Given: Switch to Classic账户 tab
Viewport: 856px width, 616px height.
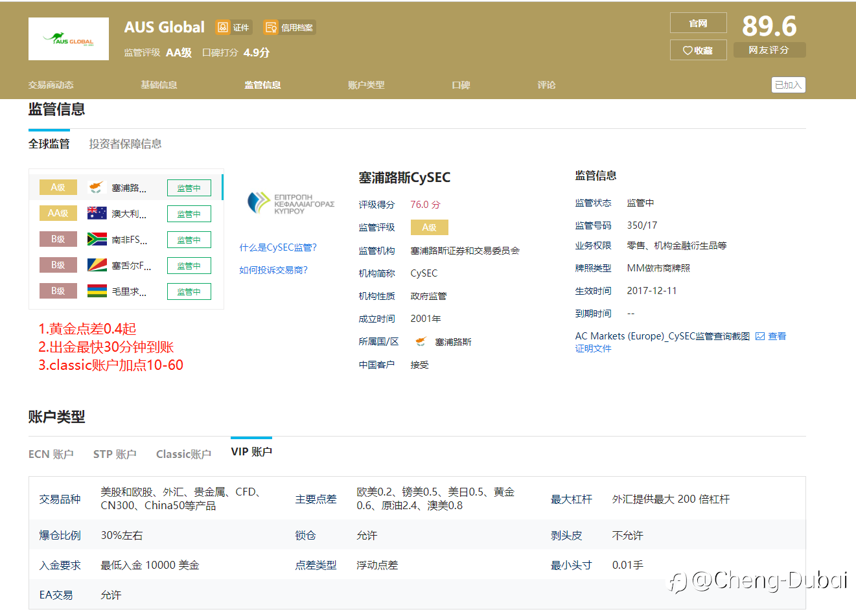Looking at the screenshot, I should [183, 454].
